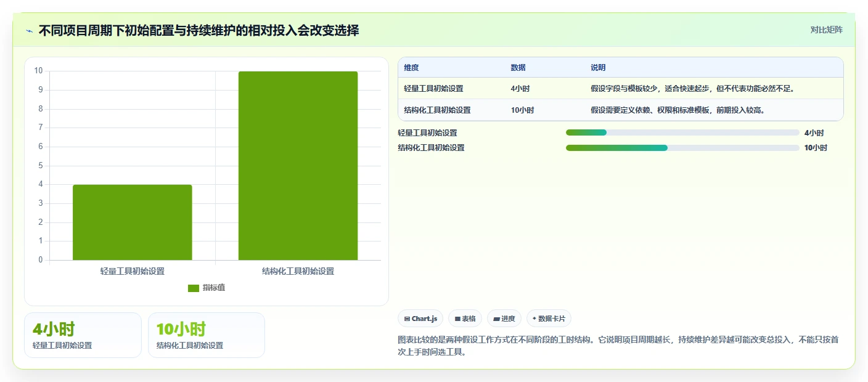868x382 pixels.
Task: Click the 10小时 value next to progress bar
Action: point(816,148)
